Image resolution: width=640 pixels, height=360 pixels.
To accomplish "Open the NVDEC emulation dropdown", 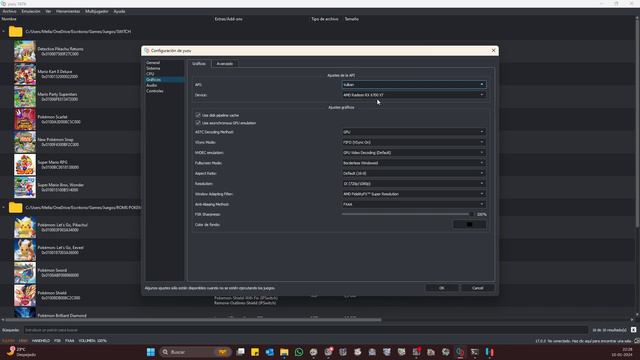I will point(414,153).
